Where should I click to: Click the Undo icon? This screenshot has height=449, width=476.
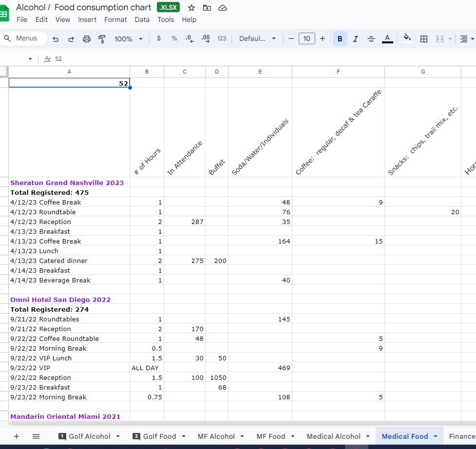56,39
